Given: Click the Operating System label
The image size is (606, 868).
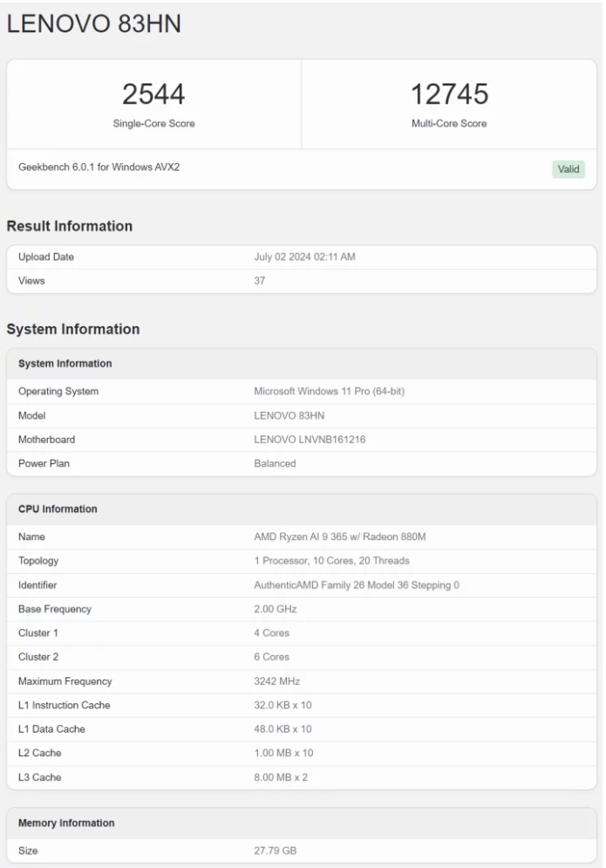Looking at the screenshot, I should [58, 392].
